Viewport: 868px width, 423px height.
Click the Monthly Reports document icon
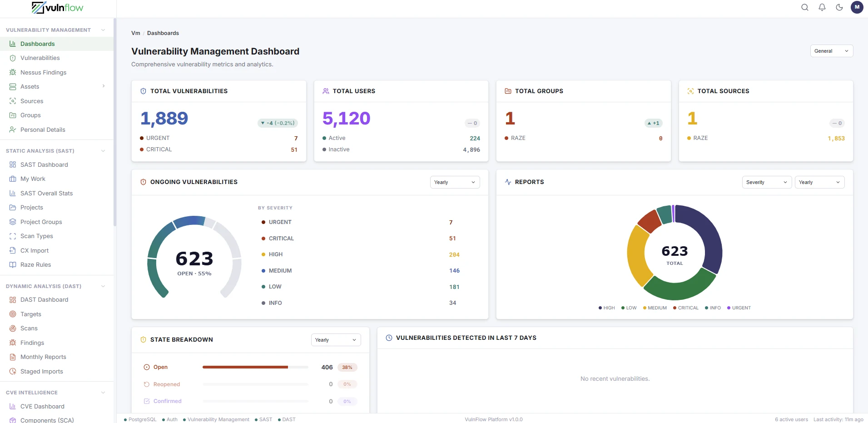click(x=13, y=357)
